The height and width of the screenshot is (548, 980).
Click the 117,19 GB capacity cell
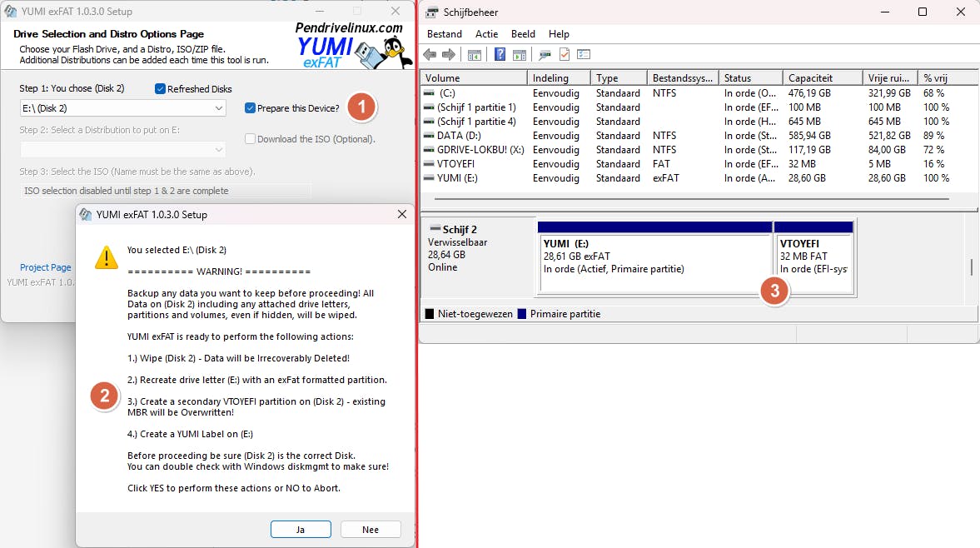point(809,150)
